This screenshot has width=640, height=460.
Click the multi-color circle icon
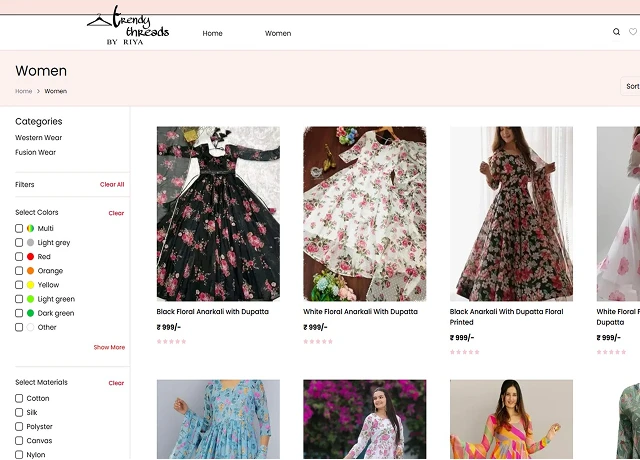coord(30,229)
